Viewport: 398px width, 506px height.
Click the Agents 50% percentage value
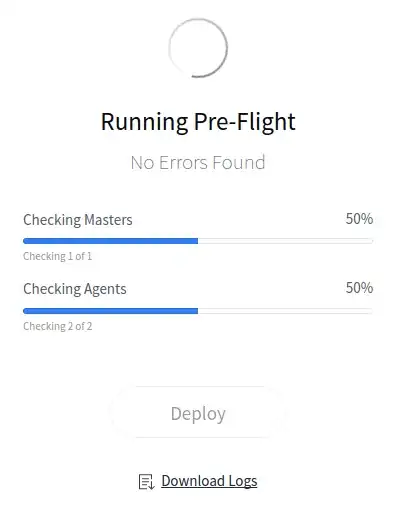(x=359, y=288)
